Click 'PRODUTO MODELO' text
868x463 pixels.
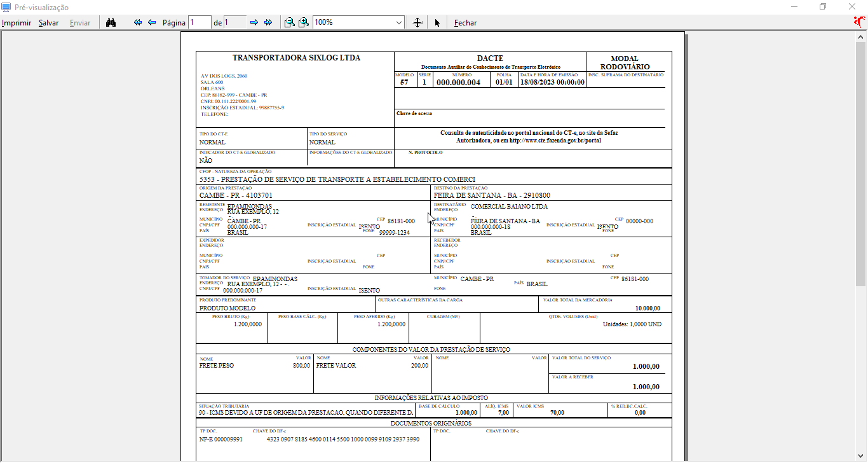point(227,308)
